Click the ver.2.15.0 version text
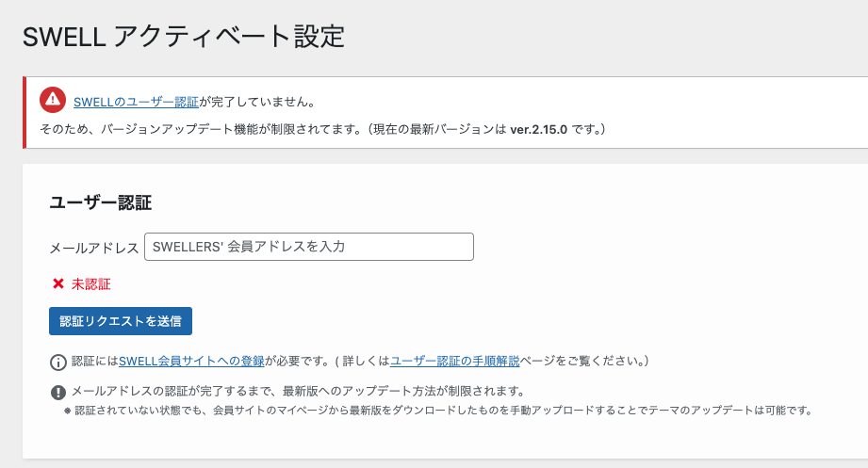 tap(540, 128)
